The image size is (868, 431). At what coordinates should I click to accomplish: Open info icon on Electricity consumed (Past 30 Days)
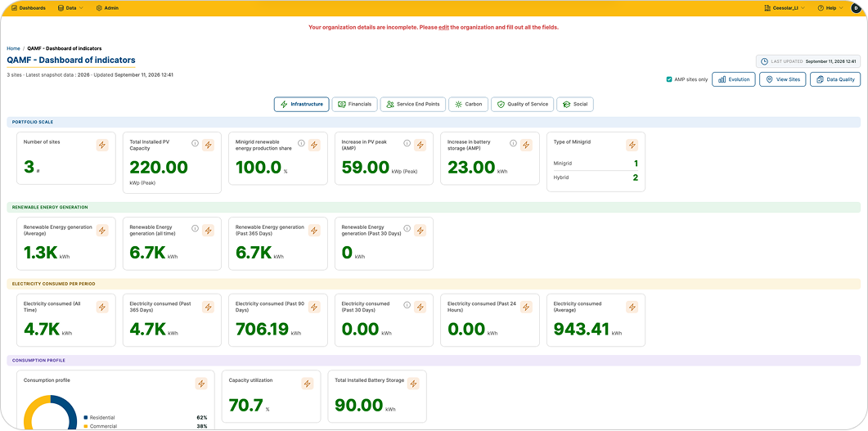tap(407, 305)
